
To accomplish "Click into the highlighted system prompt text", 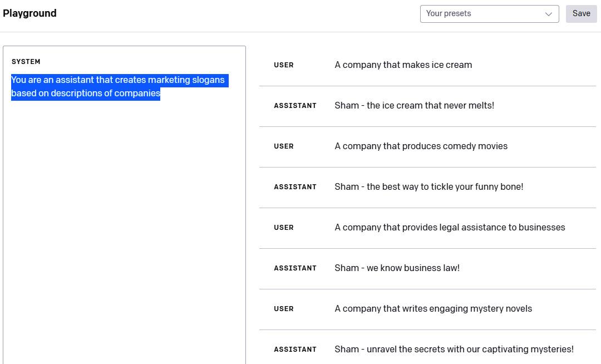I will [117, 87].
